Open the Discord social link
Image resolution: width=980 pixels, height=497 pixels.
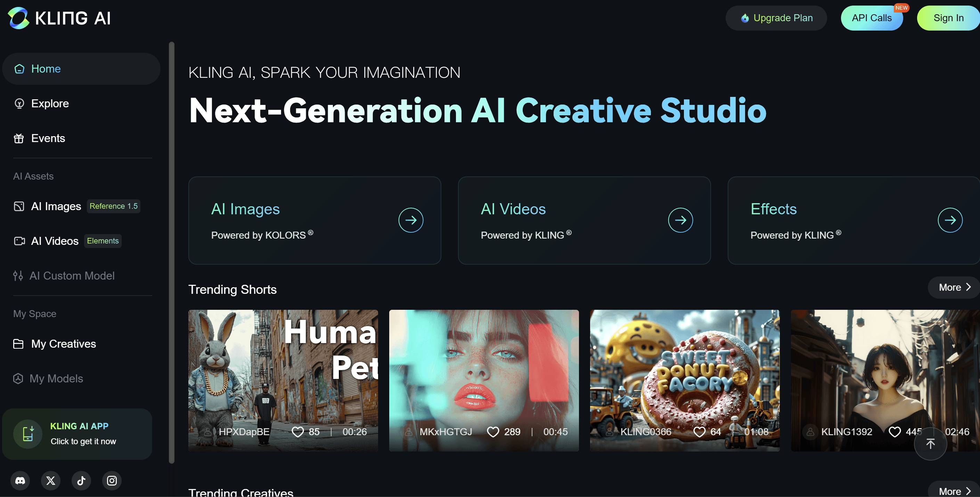(x=20, y=481)
